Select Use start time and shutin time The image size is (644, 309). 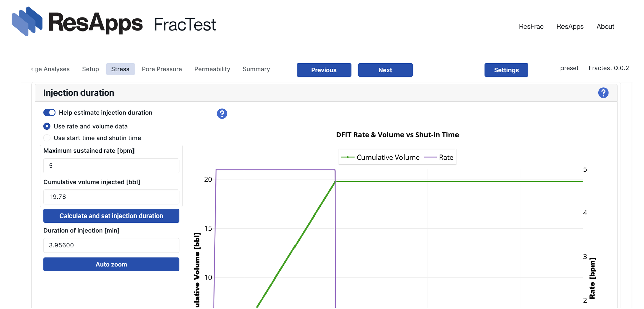pyautogui.click(x=47, y=138)
